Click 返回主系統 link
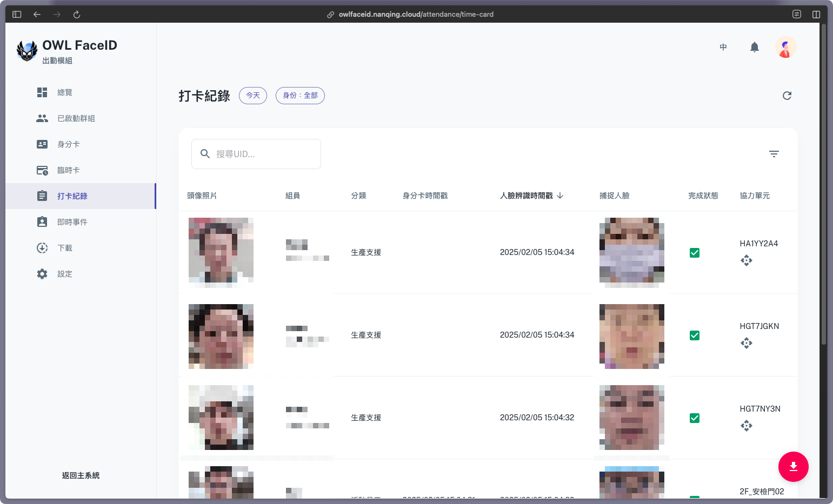 point(81,475)
